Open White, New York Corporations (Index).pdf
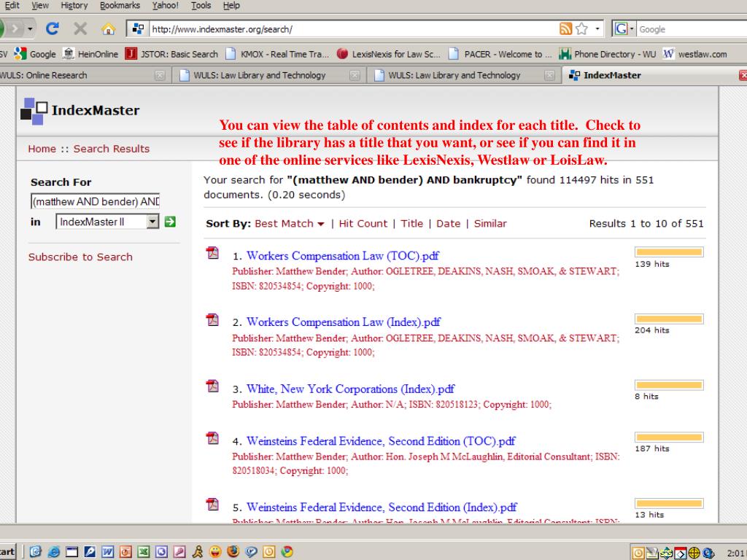Screen dimensions: 747x560 [x=351, y=389]
